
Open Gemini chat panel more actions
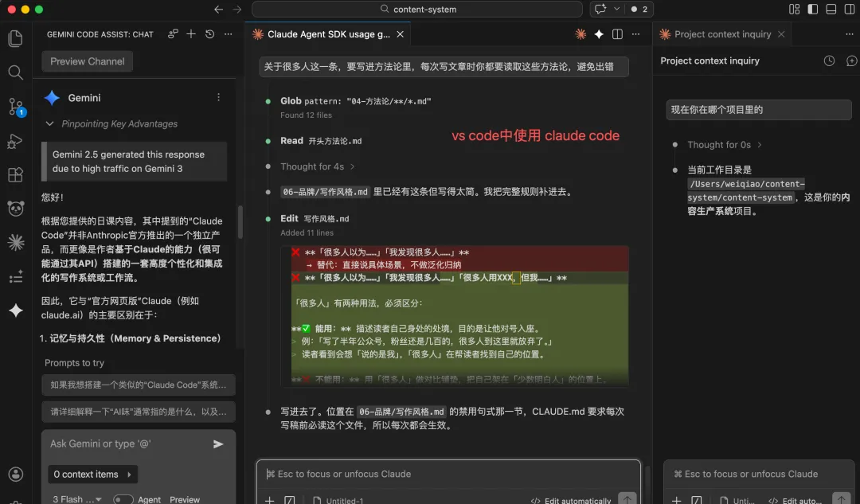[x=229, y=34]
